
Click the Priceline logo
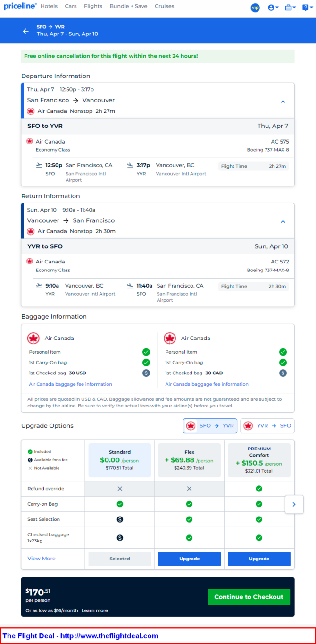coord(20,6)
